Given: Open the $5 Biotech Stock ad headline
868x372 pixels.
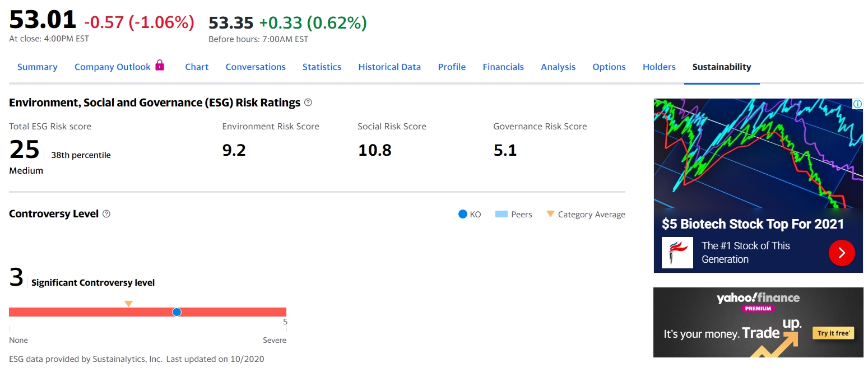Looking at the screenshot, I should (x=753, y=224).
